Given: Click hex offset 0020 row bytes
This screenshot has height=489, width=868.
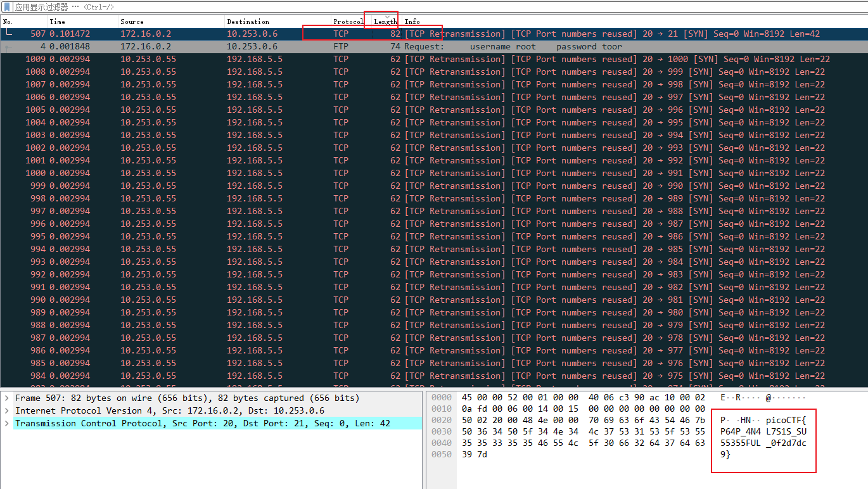Looking at the screenshot, I should [583, 420].
